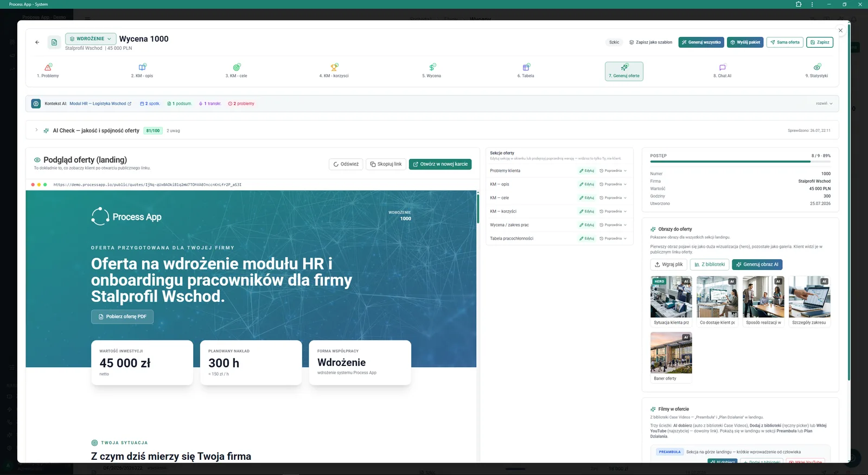The image size is (868, 475).
Task: Click Generuj obraz AI button
Action: pyautogui.click(x=757, y=265)
